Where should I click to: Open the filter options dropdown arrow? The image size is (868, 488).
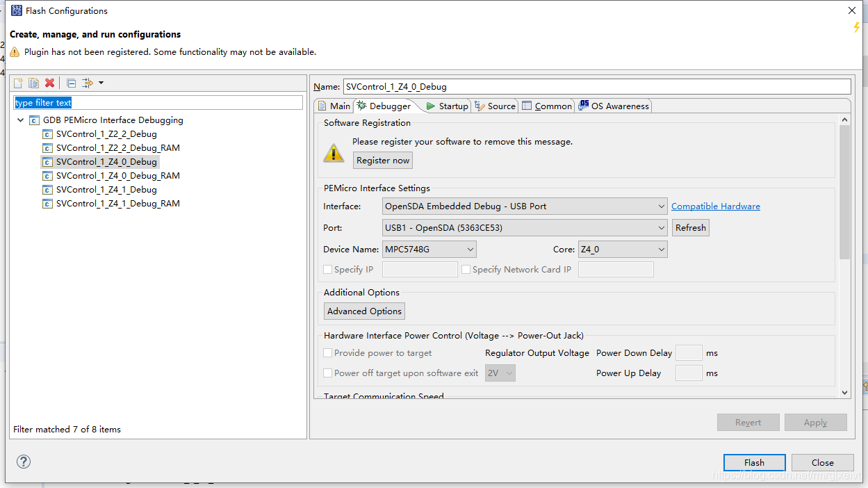click(x=101, y=83)
